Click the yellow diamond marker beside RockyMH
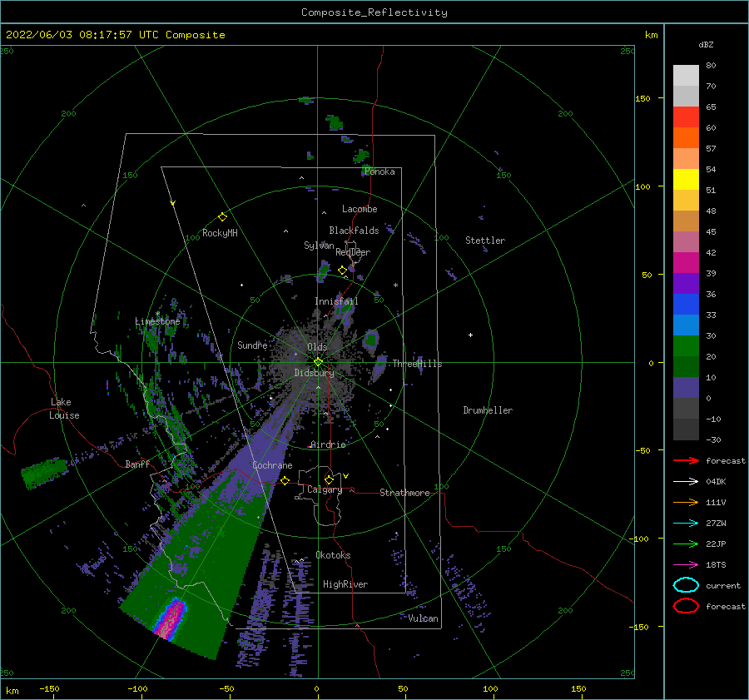This screenshot has height=700, width=749. (222, 217)
